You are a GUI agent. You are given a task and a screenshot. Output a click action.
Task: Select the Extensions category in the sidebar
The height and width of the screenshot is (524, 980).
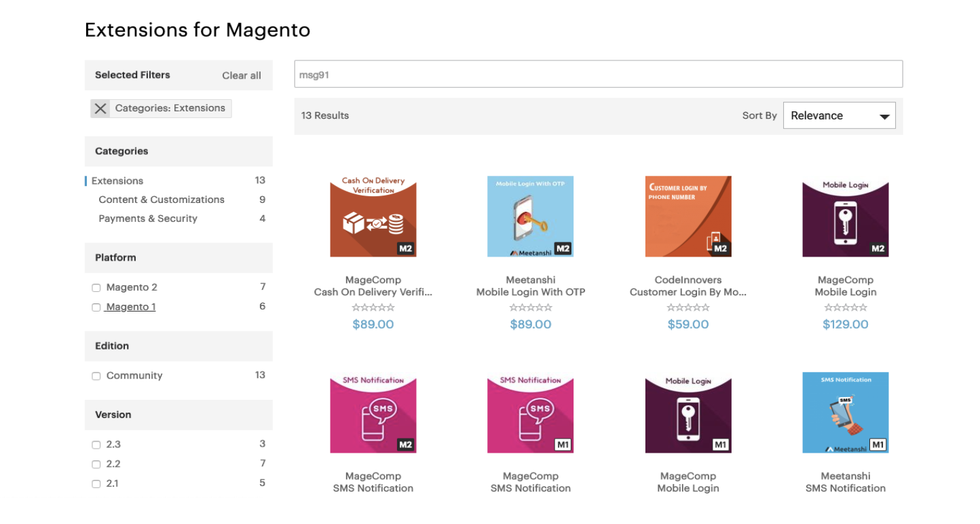click(117, 181)
